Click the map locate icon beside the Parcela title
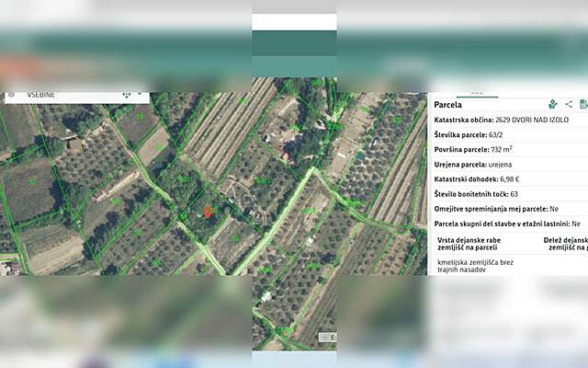 click(553, 104)
